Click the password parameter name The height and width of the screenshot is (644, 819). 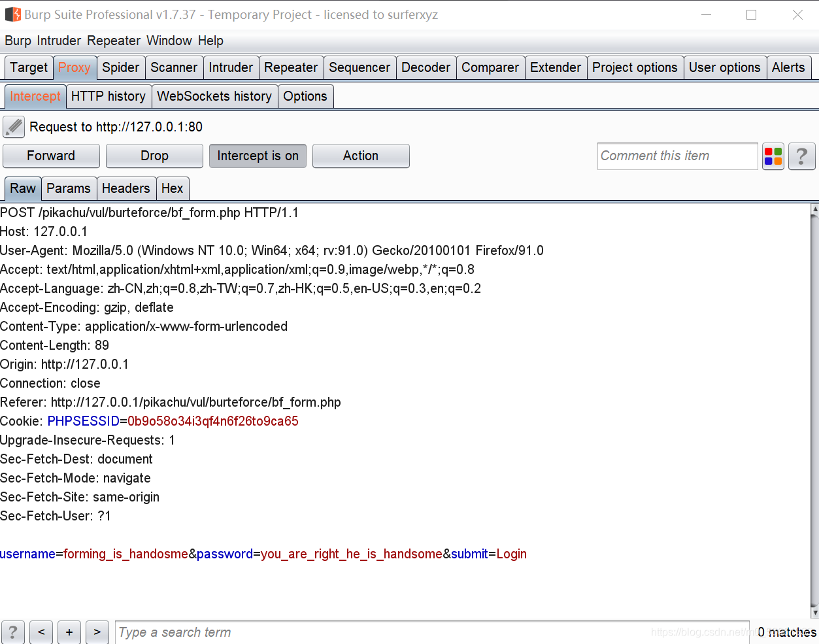click(225, 554)
